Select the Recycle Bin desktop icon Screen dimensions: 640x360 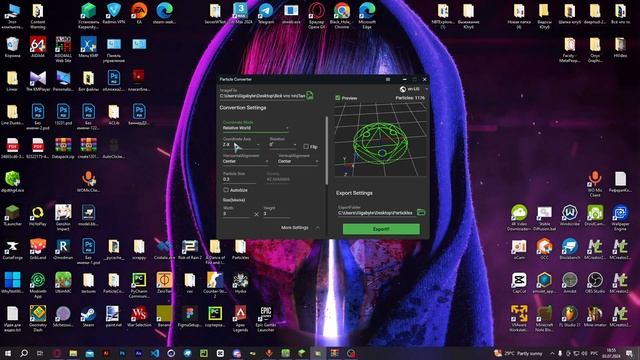tap(12, 47)
